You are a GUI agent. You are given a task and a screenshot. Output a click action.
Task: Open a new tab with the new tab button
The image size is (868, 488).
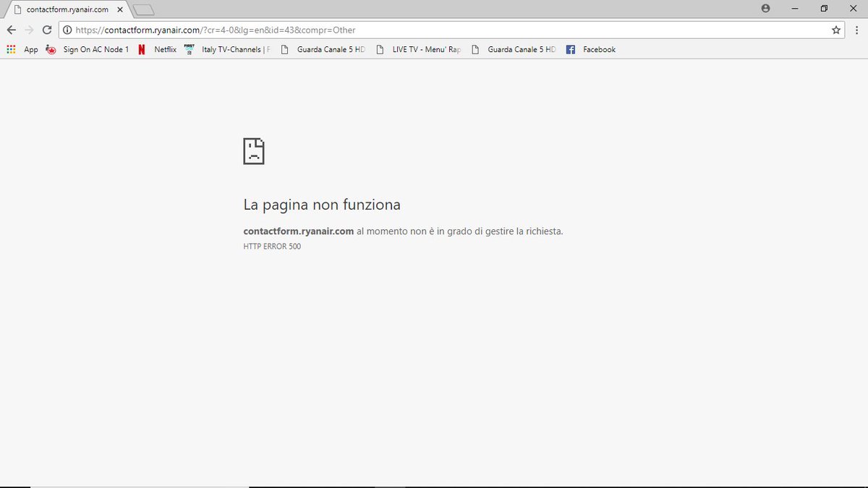tap(144, 9)
